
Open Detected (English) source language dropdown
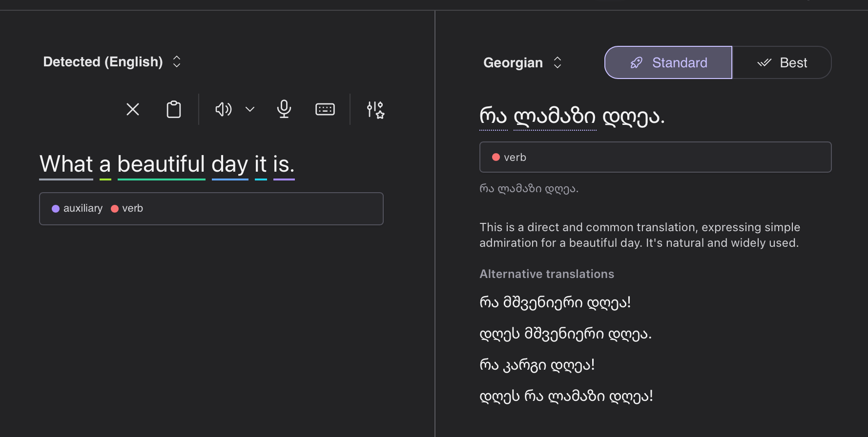[x=112, y=62]
